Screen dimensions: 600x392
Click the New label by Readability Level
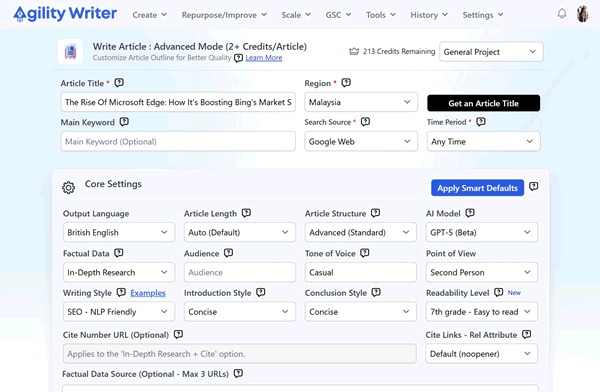[x=514, y=292]
